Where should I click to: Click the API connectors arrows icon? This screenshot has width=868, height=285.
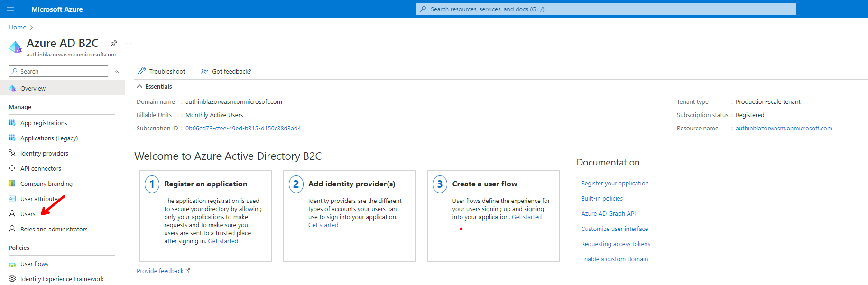[12, 168]
